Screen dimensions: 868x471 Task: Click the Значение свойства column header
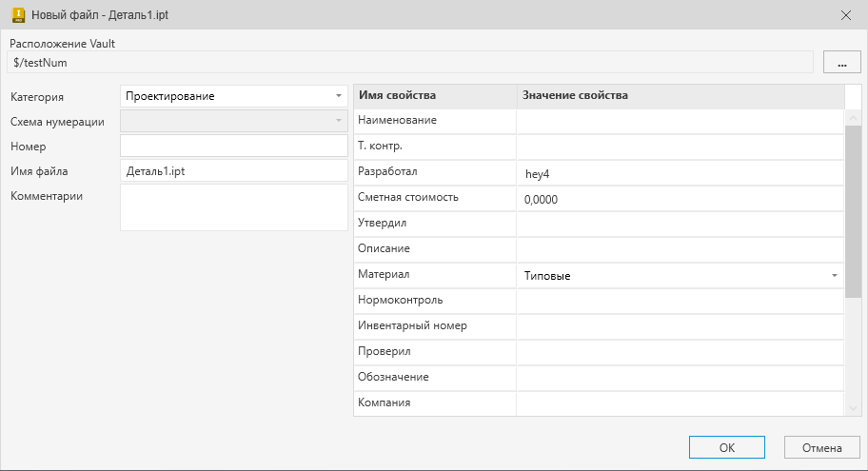[680, 96]
